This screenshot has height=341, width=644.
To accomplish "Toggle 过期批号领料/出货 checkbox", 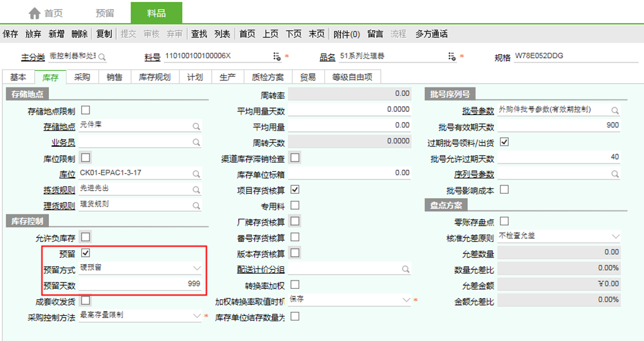I will click(504, 142).
